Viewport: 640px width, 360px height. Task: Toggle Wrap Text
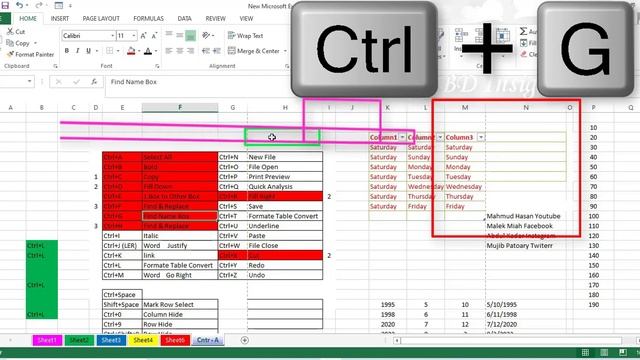245,36
